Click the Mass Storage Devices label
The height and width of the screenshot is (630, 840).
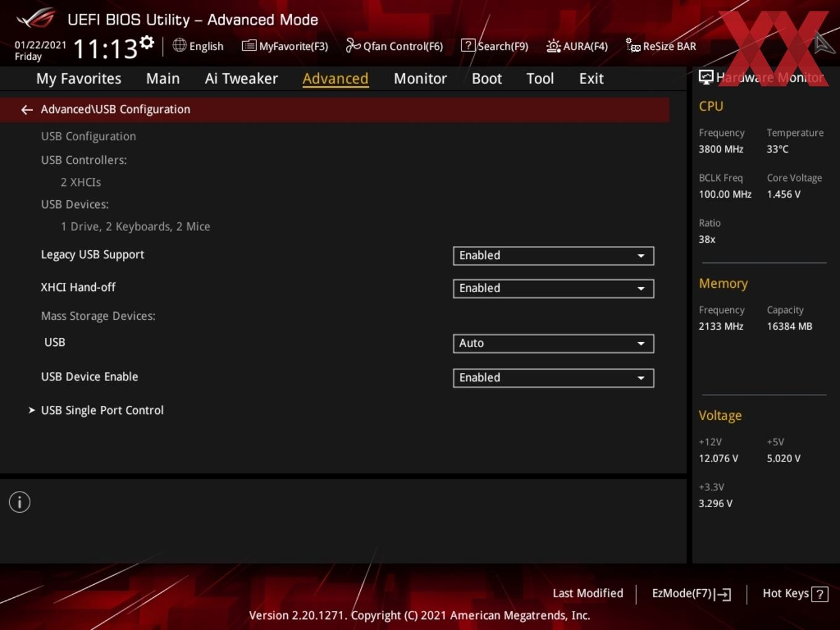[x=98, y=316]
